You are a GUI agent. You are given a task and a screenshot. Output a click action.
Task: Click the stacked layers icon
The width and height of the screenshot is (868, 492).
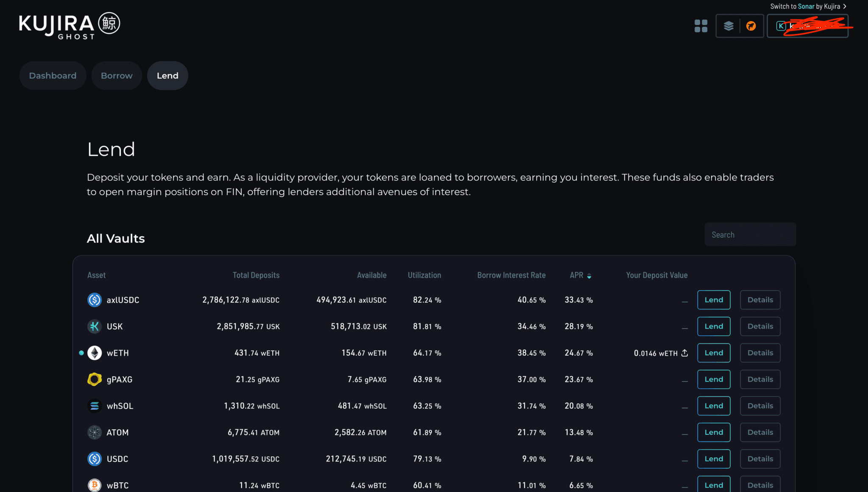coord(729,26)
